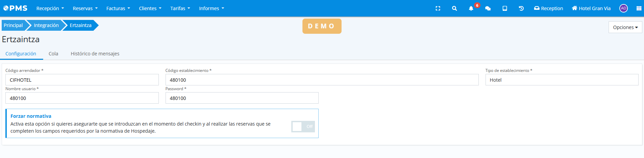
Task: Focus the Password input field
Action: [x=242, y=98]
